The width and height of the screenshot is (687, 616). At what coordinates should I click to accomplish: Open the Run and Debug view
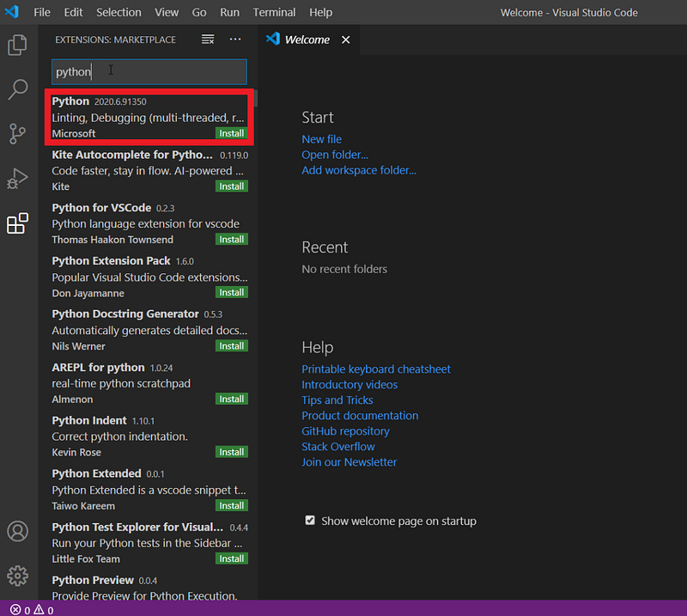17,179
